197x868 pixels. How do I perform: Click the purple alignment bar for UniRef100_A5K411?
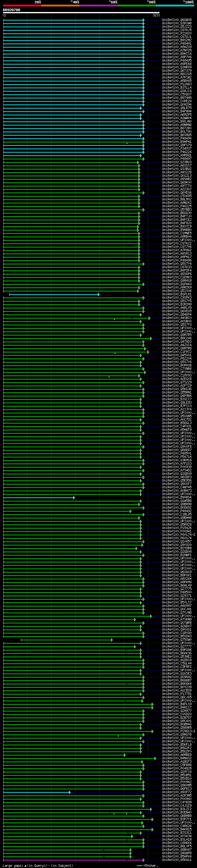74,860
